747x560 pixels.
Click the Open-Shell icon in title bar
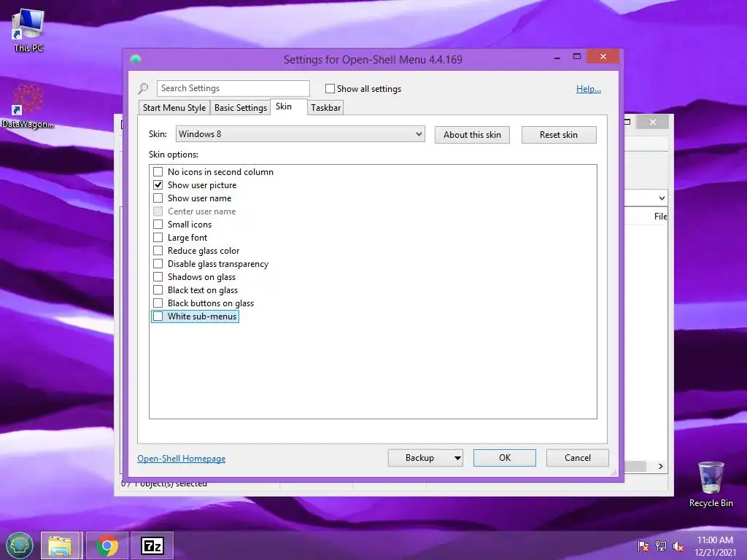136,59
